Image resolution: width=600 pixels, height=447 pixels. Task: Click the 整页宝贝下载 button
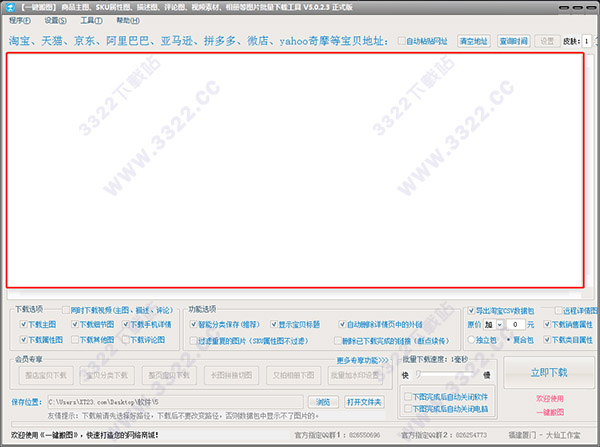(169, 375)
